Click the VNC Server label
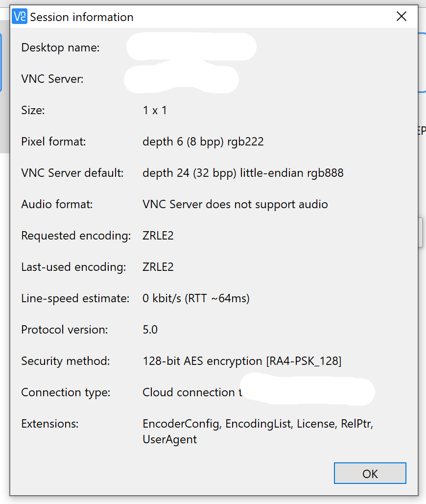This screenshot has height=504, width=426. [52, 79]
